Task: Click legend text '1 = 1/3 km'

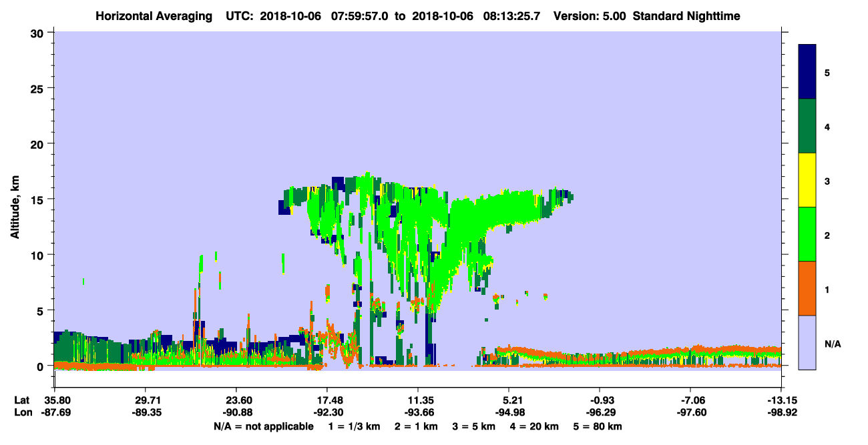Action: click(x=355, y=426)
